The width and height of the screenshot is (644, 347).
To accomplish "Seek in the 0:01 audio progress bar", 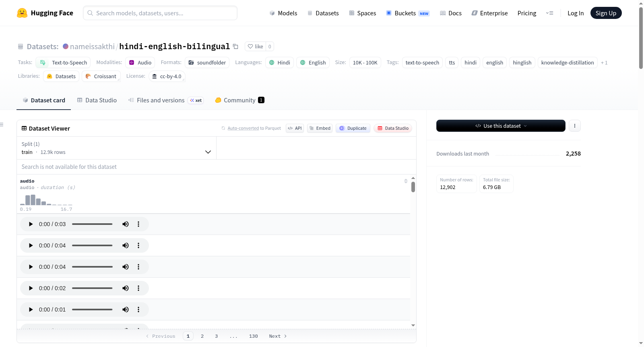I will point(92,310).
